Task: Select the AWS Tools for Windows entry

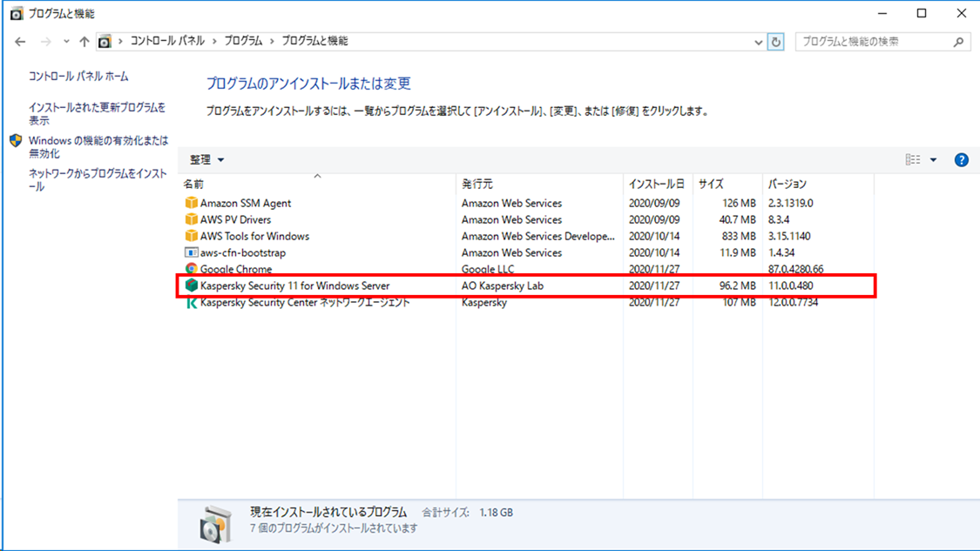Action: click(254, 236)
